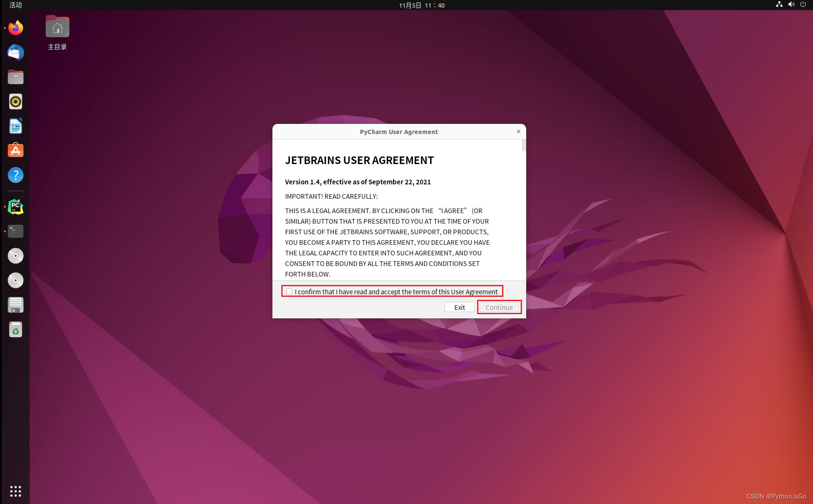This screenshot has height=504, width=813.
Task: Show Applications grid button
Action: [16, 491]
